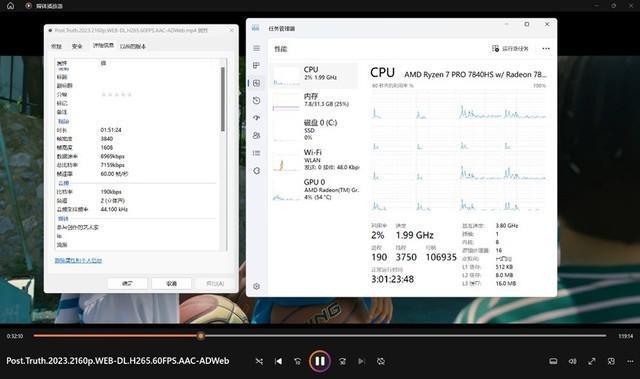This screenshot has height=379, width=640.
Task: Switch to General (常规) tab in Properties dialog
Action: coord(56,46)
